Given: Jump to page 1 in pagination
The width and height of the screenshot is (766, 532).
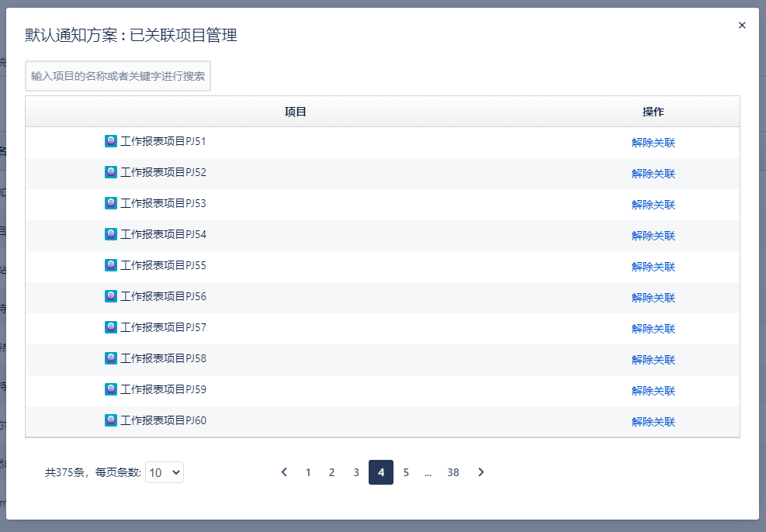Looking at the screenshot, I should click(x=308, y=472).
